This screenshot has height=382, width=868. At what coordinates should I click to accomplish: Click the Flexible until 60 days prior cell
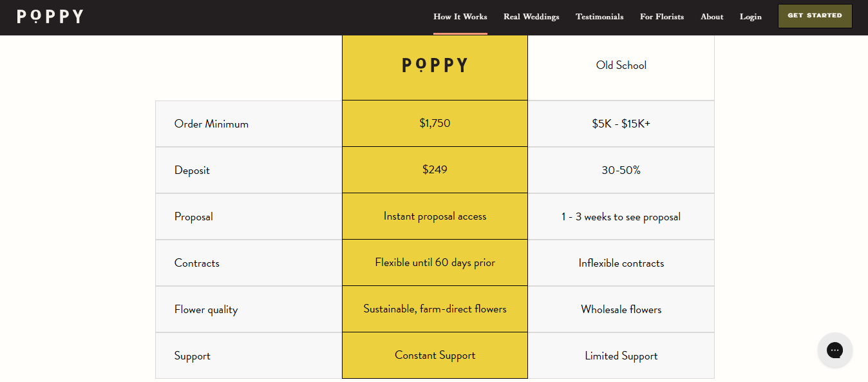click(435, 263)
